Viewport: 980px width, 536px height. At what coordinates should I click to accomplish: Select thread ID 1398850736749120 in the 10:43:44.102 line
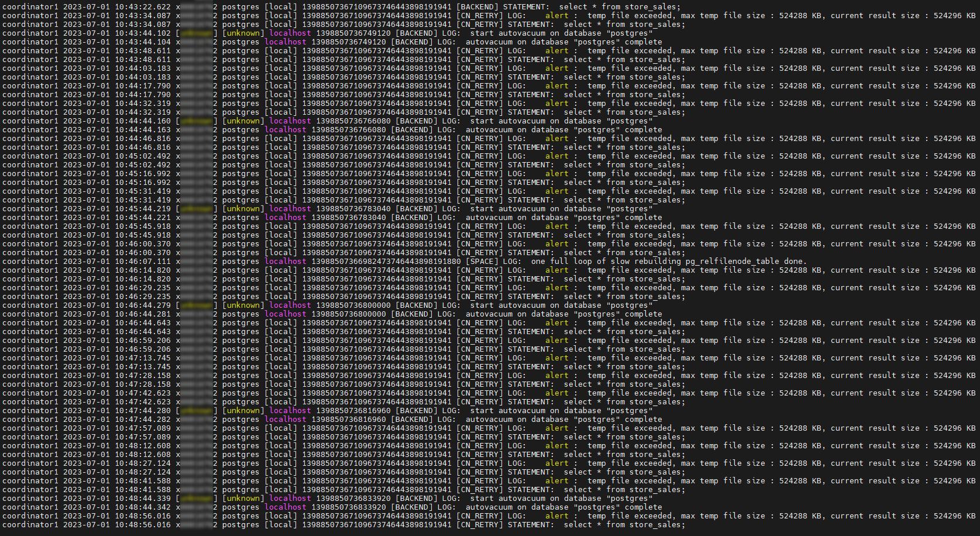pos(353,33)
